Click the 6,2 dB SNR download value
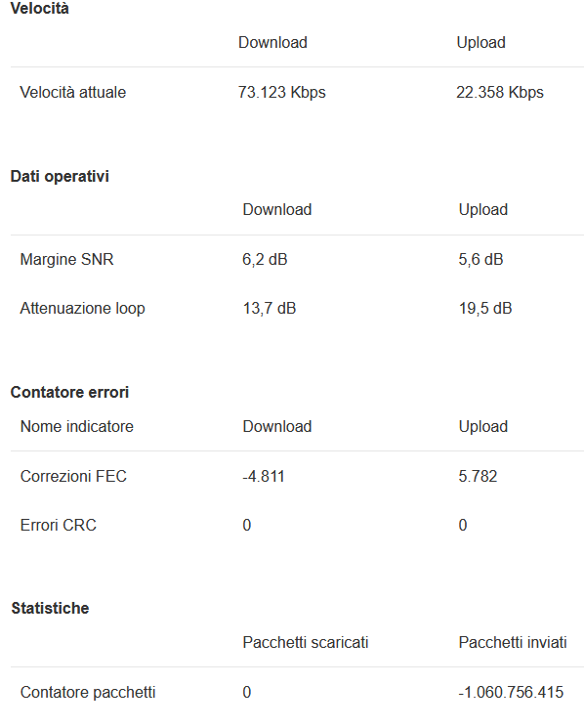Viewport: 584px width, 728px height. (265, 259)
